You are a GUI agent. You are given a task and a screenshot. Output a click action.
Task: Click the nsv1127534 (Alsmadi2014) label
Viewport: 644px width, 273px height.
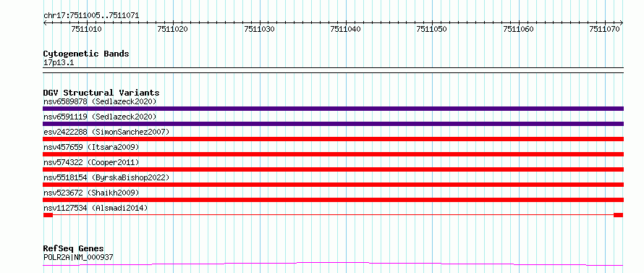click(x=96, y=208)
